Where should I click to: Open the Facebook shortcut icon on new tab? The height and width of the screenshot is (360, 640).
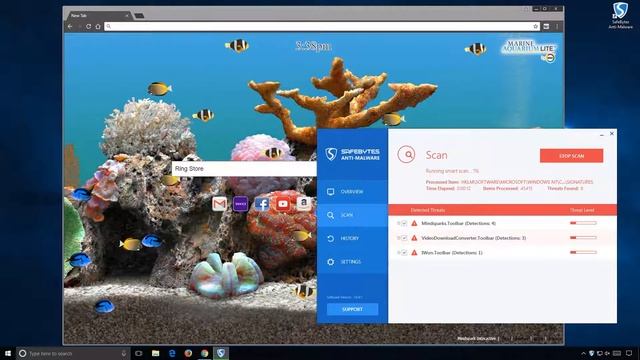click(x=262, y=204)
